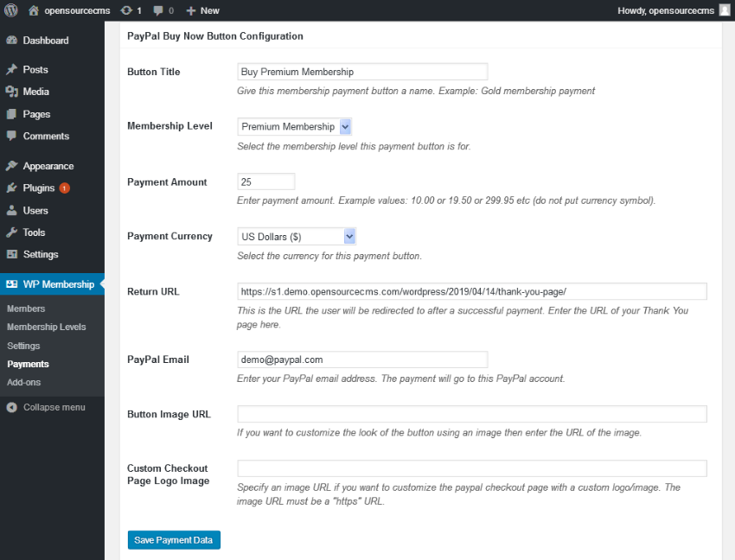This screenshot has height=560, width=735.
Task: Open the Membership Level dropdown
Action: 294,126
